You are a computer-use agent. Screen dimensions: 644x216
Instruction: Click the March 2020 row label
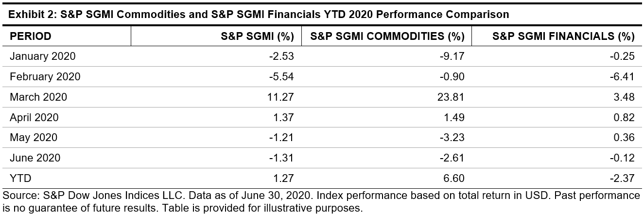click(x=38, y=97)
